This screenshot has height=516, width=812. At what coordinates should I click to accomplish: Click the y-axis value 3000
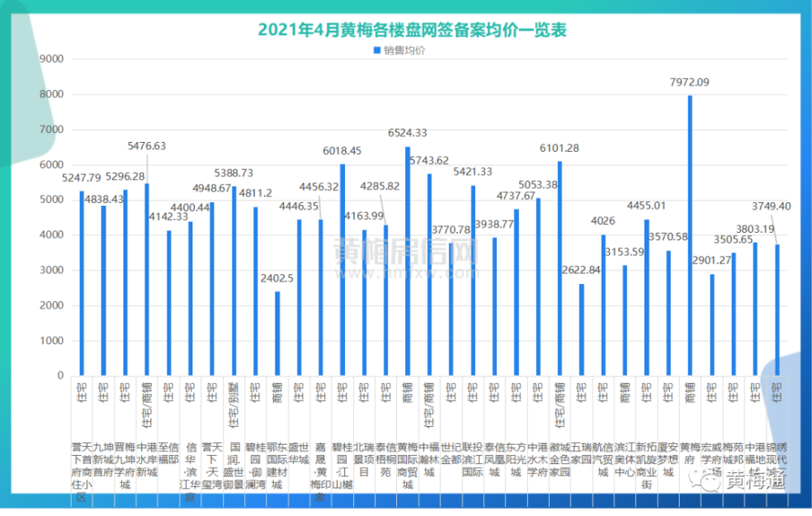(52, 270)
